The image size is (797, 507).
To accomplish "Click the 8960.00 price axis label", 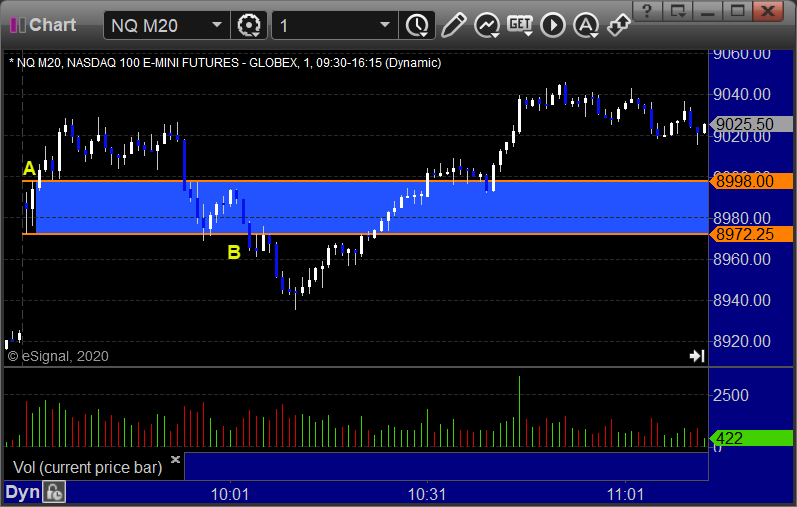I will 742,259.
